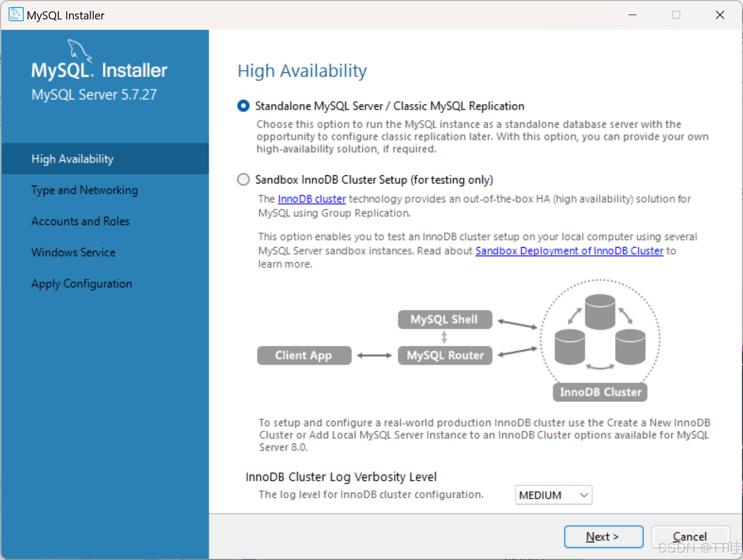Viewport: 743px width, 560px height.
Task: Click the InnoDB Cluster diagram label
Action: click(x=600, y=392)
